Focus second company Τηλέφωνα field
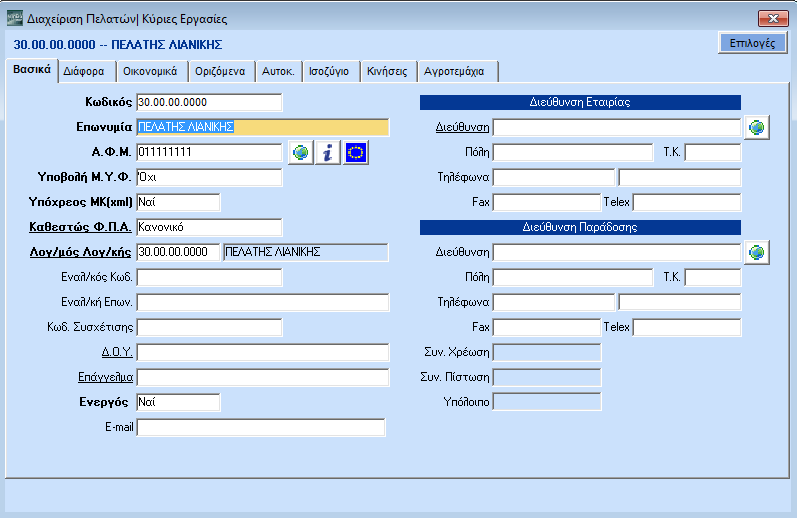 [680, 177]
